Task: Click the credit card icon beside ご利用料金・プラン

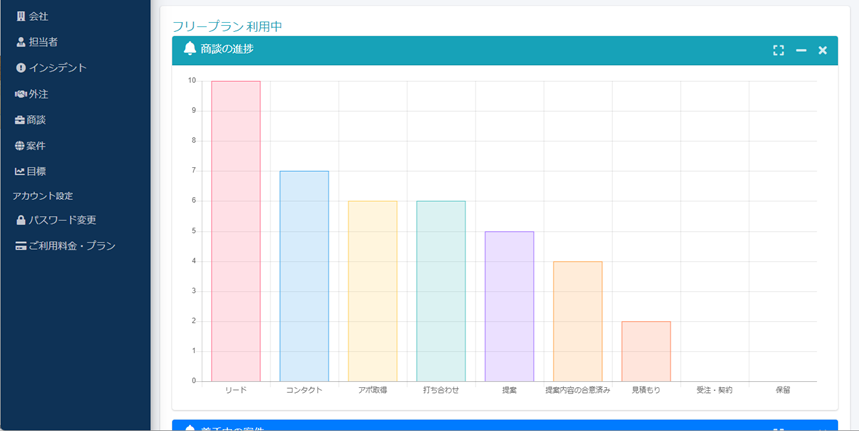Action: pyautogui.click(x=21, y=246)
